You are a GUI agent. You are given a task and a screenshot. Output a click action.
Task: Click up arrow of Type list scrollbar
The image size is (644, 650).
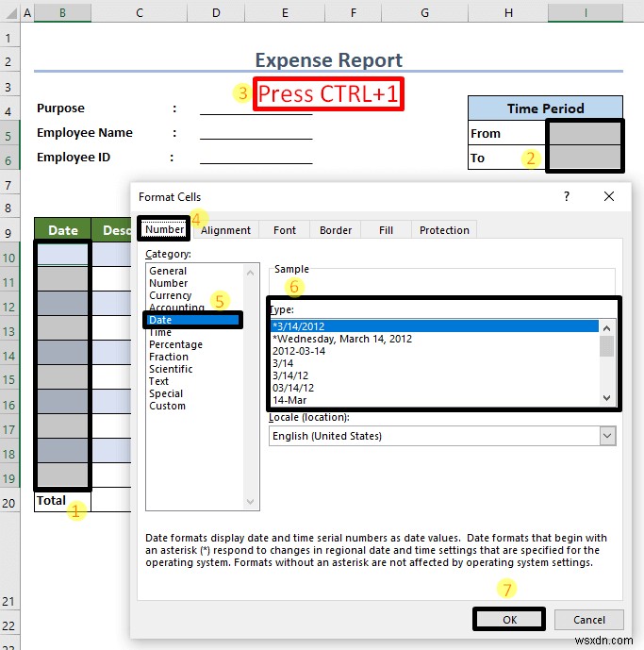coord(606,328)
